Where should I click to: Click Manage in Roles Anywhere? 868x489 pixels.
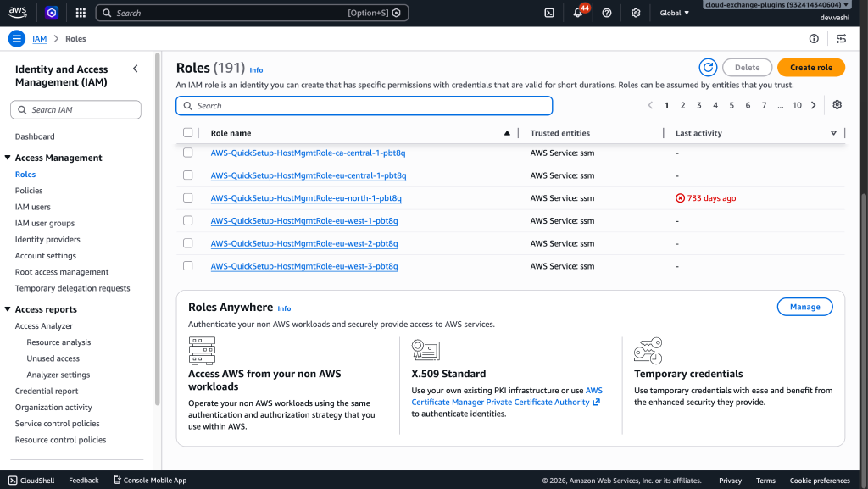(805, 307)
